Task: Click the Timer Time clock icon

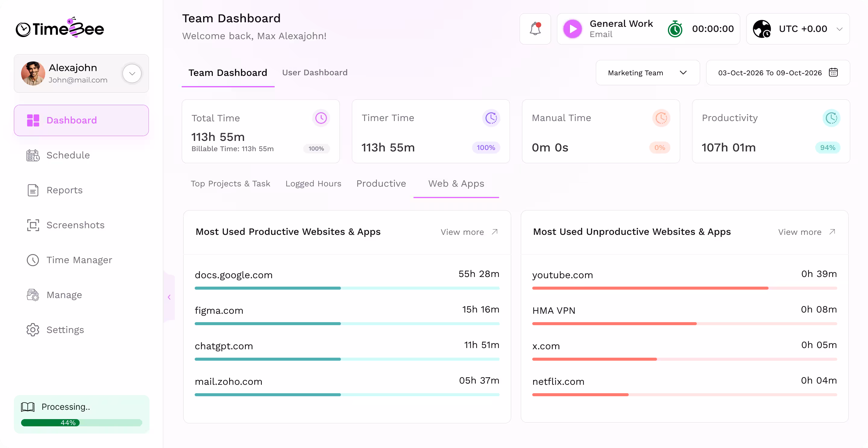Action: point(491,118)
